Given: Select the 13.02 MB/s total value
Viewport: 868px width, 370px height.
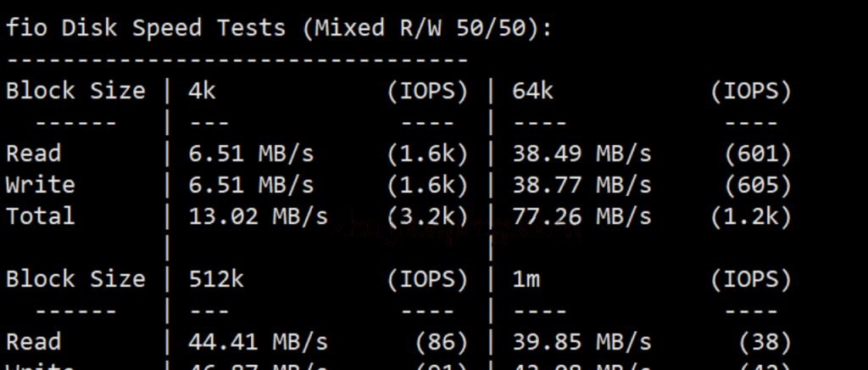Looking at the screenshot, I should tap(258, 216).
